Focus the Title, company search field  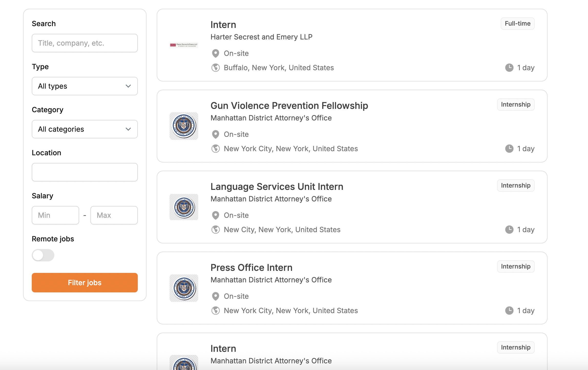click(x=85, y=43)
